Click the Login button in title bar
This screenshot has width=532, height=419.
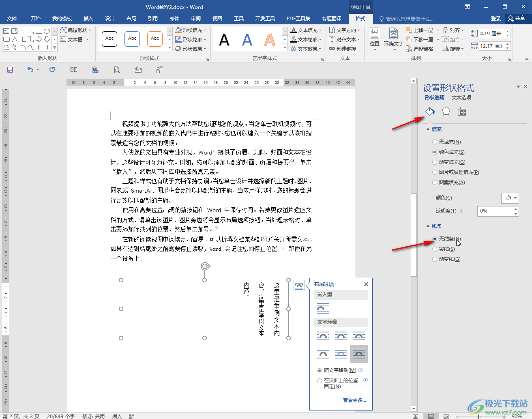(496, 19)
